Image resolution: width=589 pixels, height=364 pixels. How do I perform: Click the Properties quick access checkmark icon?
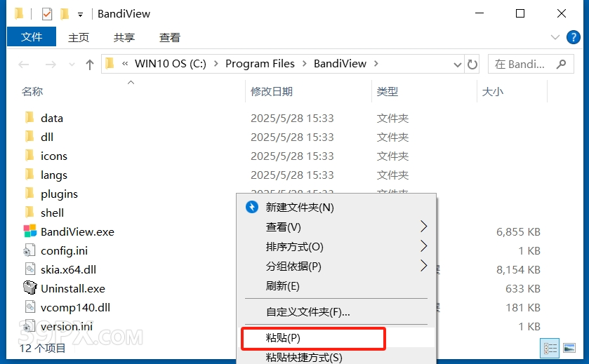(x=47, y=14)
